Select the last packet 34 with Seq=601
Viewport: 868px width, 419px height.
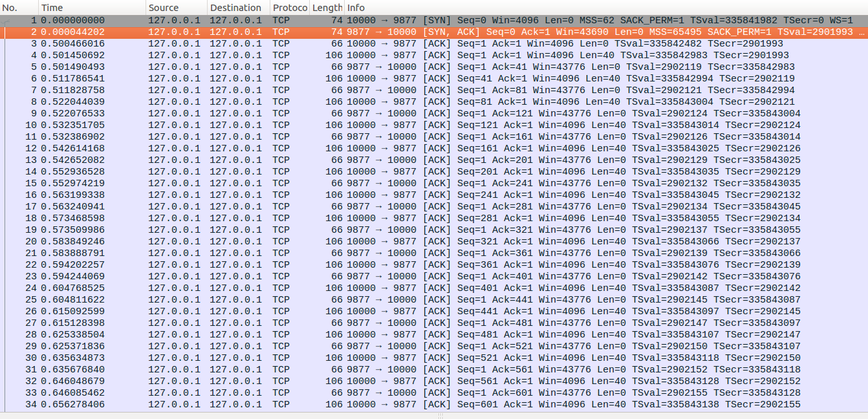coord(434,404)
